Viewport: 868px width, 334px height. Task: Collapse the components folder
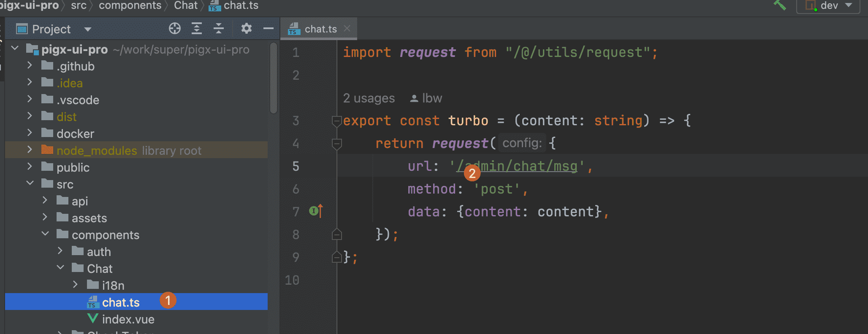tap(45, 234)
